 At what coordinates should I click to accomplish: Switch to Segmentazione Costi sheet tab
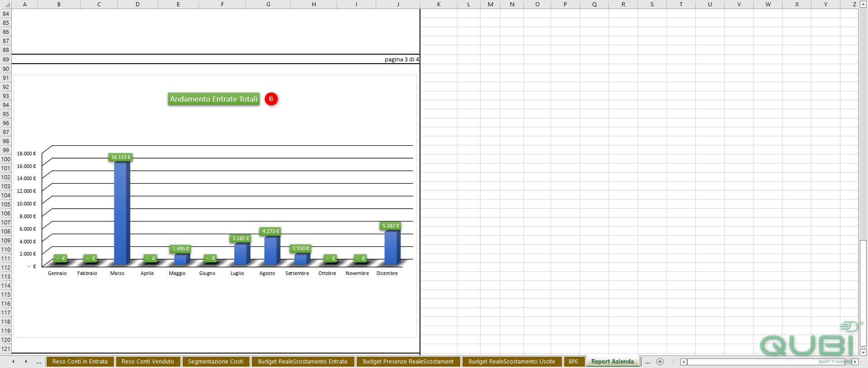216,362
